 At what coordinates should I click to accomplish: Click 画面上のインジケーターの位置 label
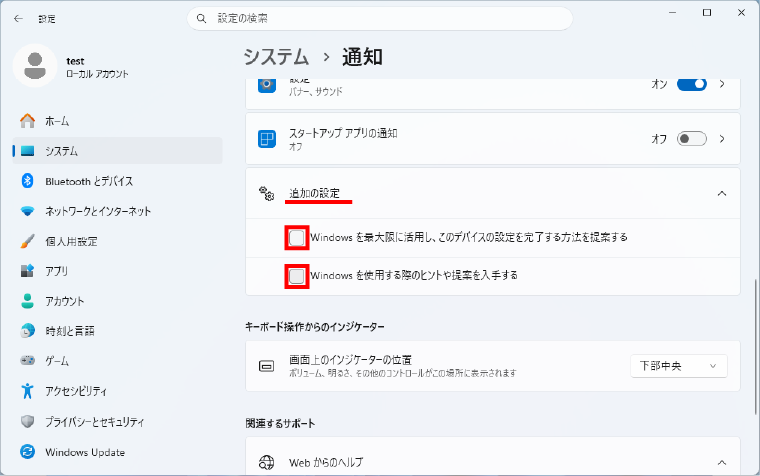click(x=350, y=360)
